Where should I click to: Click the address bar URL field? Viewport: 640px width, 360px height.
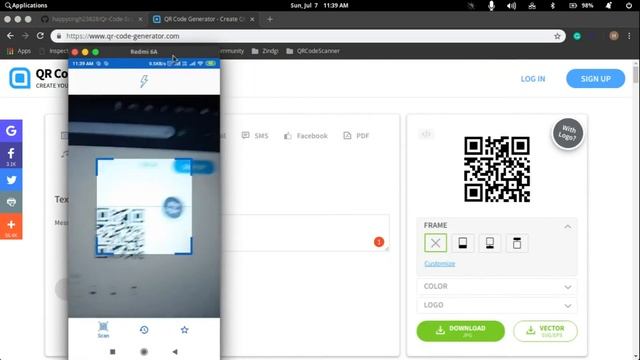[x=308, y=36]
